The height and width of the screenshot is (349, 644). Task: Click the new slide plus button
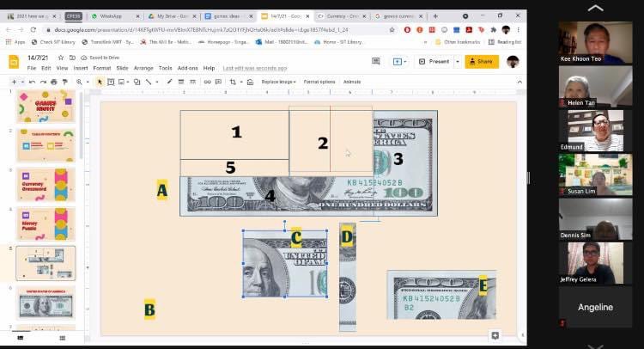14,82
